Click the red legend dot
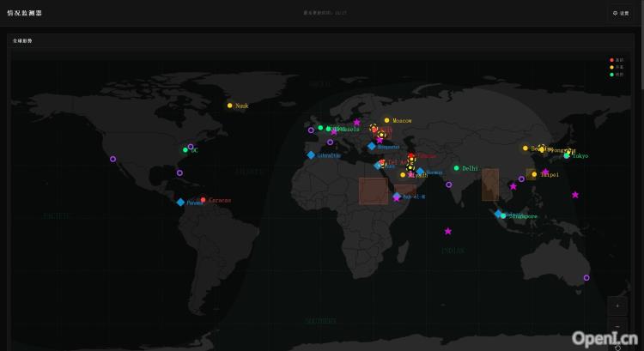The image size is (644, 351). [x=611, y=60]
